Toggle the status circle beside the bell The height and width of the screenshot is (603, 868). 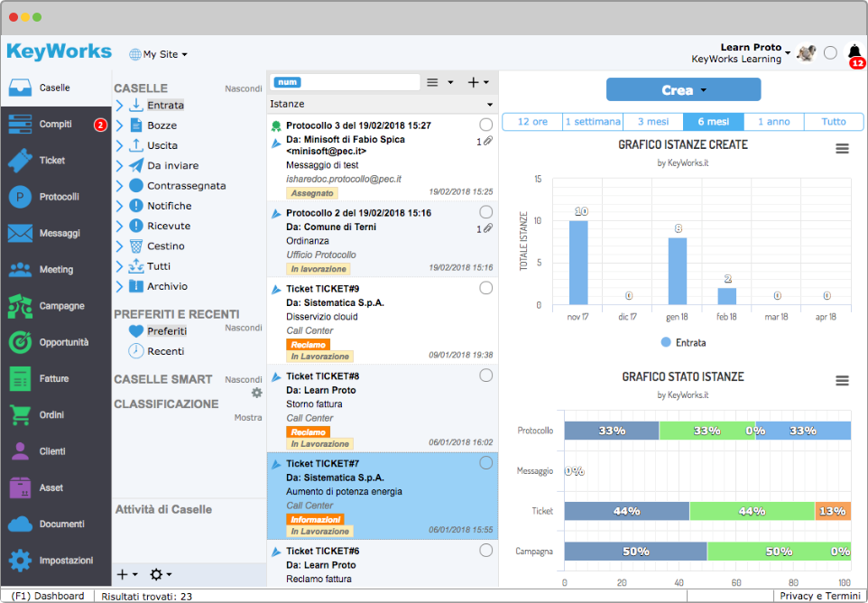click(x=830, y=52)
